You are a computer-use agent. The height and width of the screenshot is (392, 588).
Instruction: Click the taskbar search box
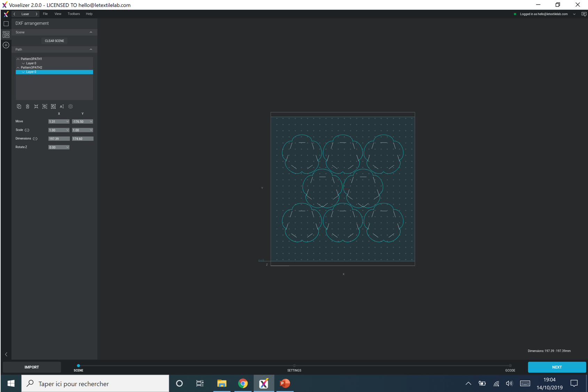coord(95,384)
